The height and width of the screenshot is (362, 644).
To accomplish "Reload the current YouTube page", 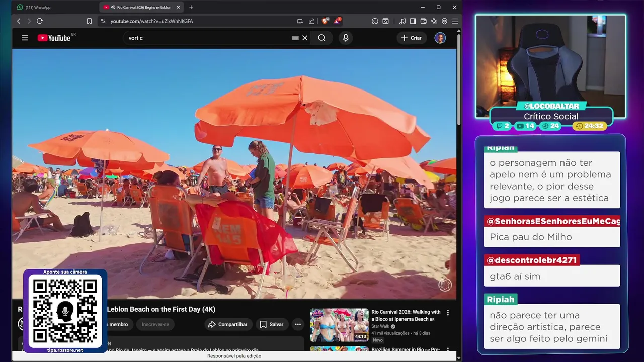I will [x=40, y=21].
